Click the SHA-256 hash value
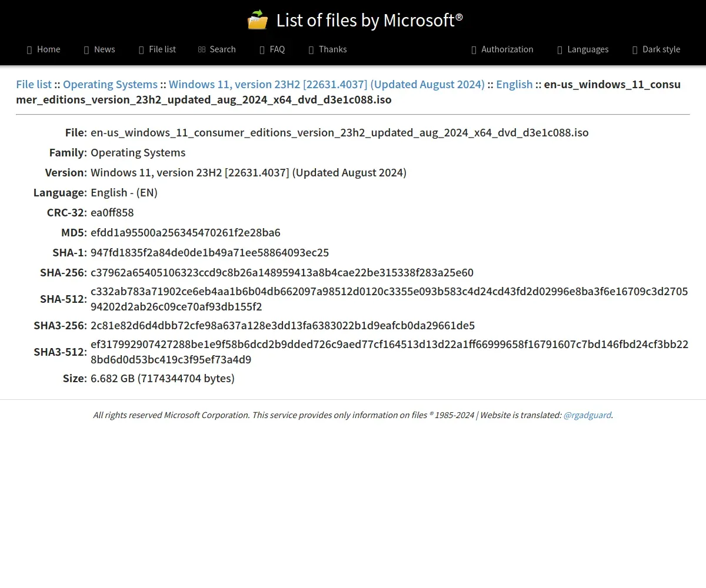706x588 pixels. tap(282, 273)
